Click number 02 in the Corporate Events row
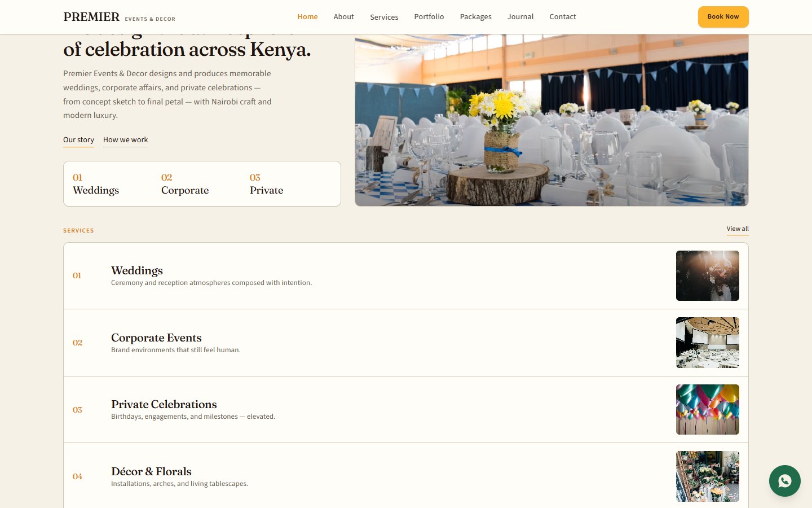 (77, 343)
